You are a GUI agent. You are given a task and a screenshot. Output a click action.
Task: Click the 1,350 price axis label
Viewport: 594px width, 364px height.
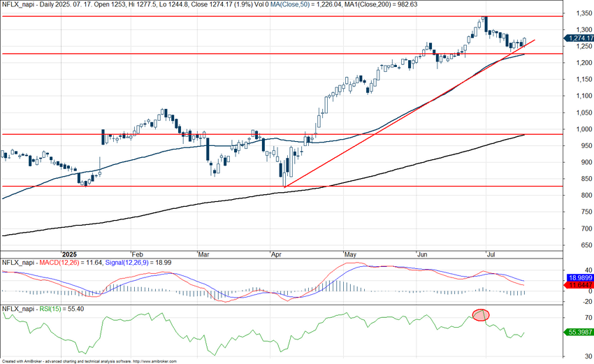[584, 13]
